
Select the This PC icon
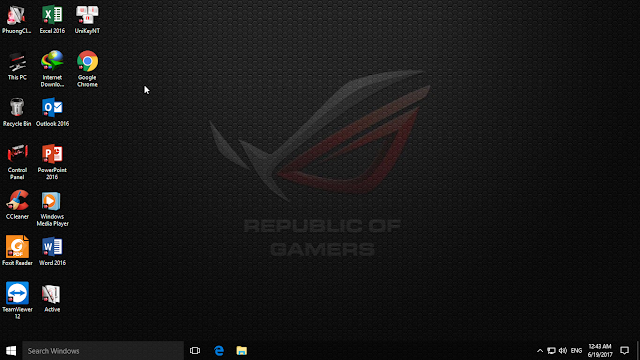17,66
